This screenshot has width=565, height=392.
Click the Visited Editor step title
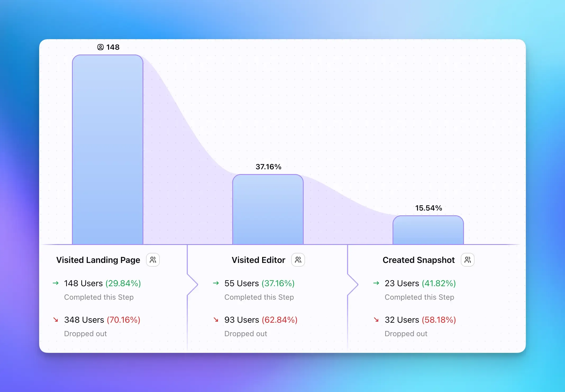(x=258, y=260)
